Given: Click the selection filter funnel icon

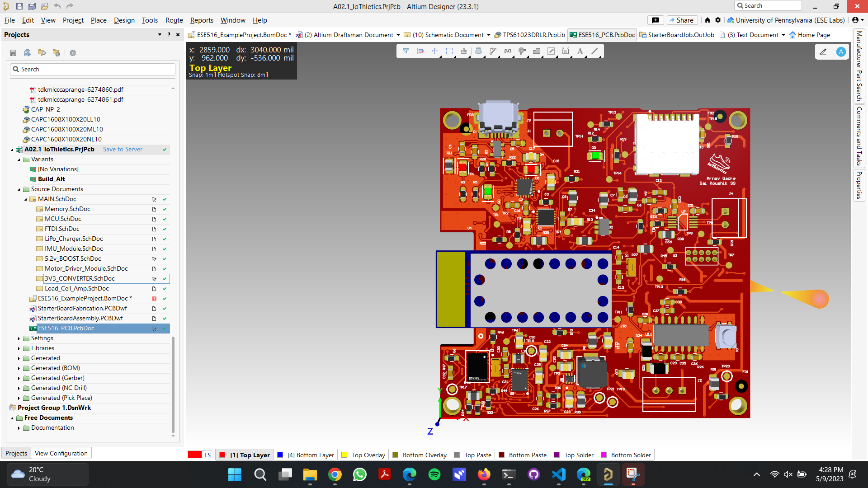Looking at the screenshot, I should (406, 52).
